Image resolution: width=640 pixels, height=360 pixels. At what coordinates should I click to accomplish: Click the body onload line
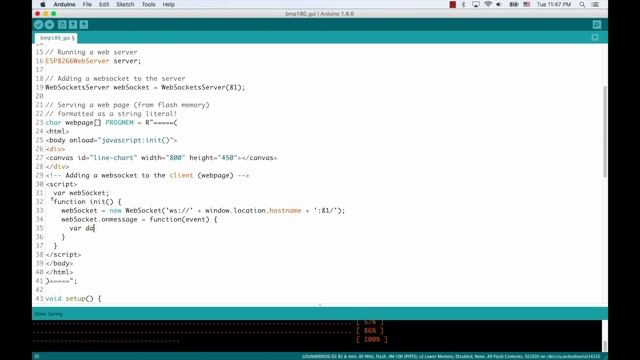(x=111, y=140)
